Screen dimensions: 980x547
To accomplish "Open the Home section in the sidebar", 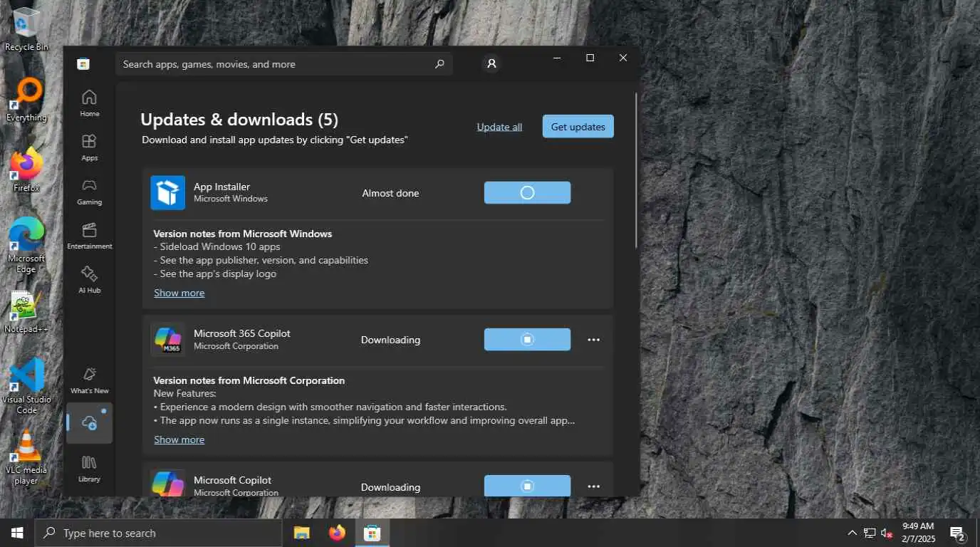I will [89, 103].
